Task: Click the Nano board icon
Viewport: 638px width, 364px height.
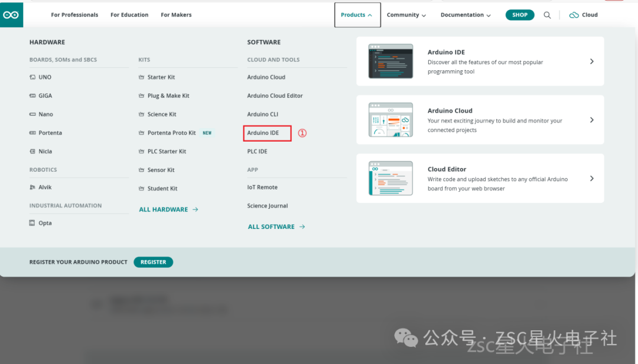Action: pyautogui.click(x=32, y=114)
